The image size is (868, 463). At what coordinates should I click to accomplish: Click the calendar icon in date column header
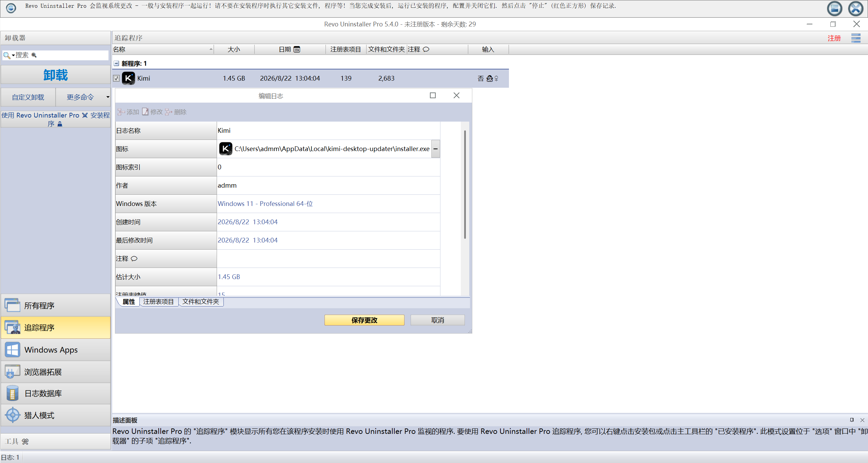297,49
